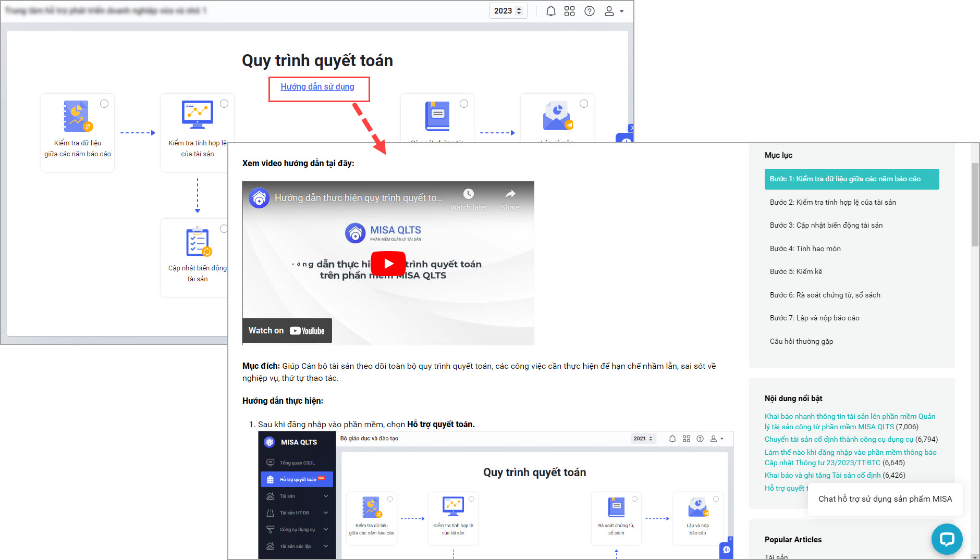980x560 pixels.
Task: Click the help icon beside the 2021 selector
Action: tap(700, 439)
